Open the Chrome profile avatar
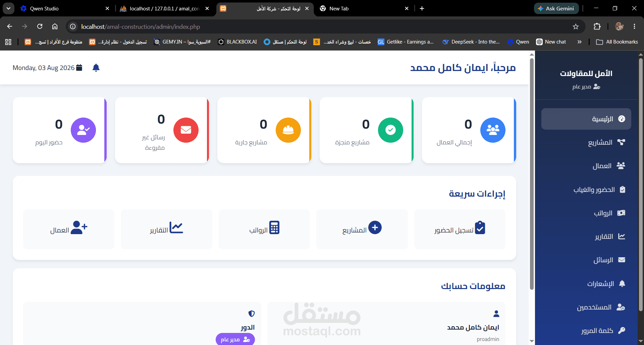 [x=619, y=26]
